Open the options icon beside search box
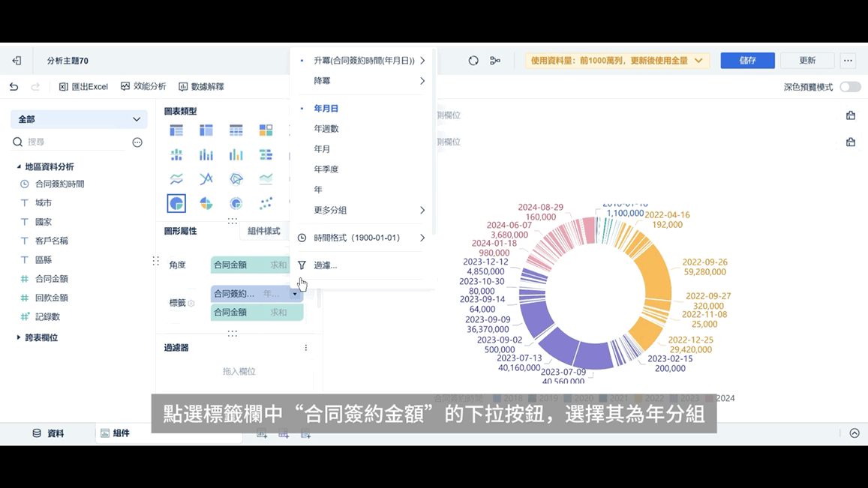Screen dimensions: 868x488 (137, 142)
